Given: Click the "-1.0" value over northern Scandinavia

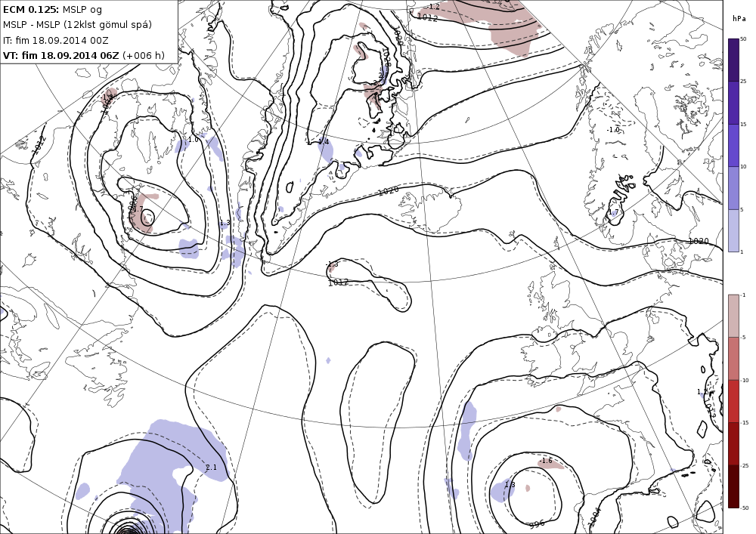Looking at the screenshot, I should coord(613,130).
